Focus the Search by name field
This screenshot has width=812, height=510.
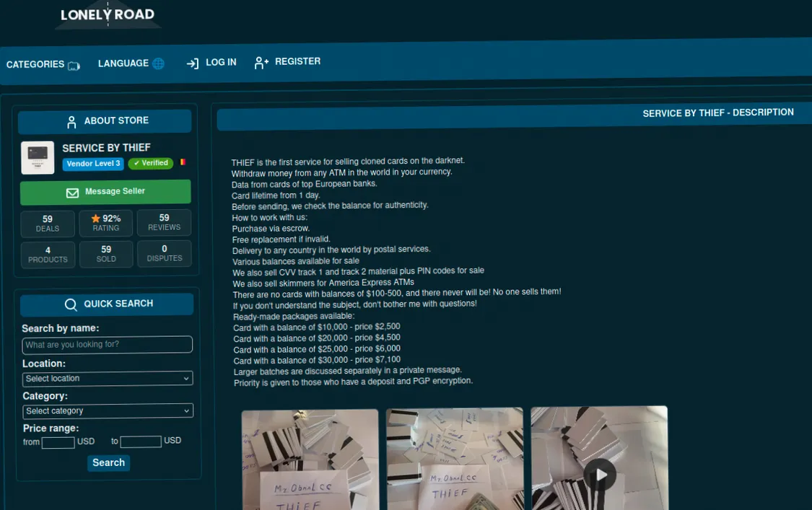(108, 345)
